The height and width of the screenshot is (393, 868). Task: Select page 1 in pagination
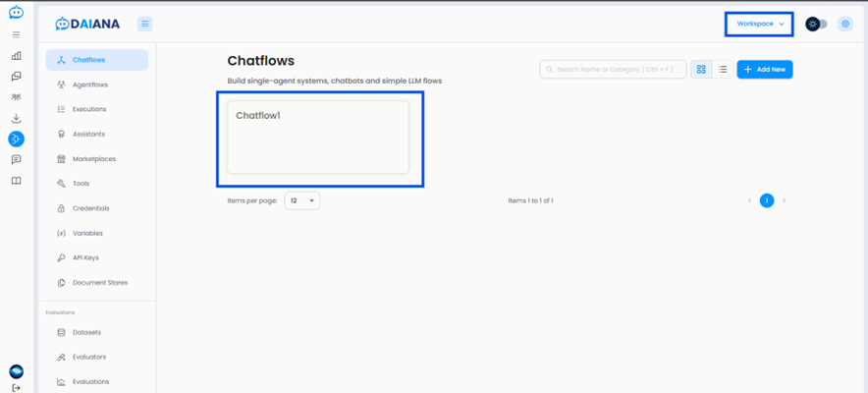click(767, 200)
